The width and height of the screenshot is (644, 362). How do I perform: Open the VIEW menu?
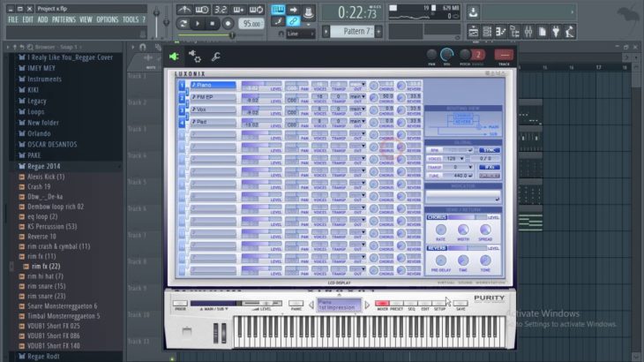tap(86, 19)
